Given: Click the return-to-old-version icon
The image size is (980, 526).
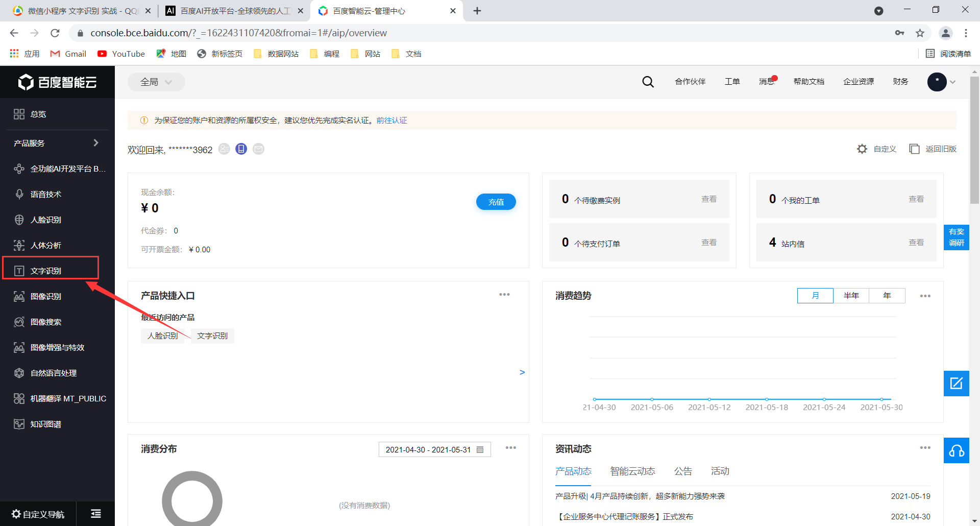Looking at the screenshot, I should coord(914,149).
